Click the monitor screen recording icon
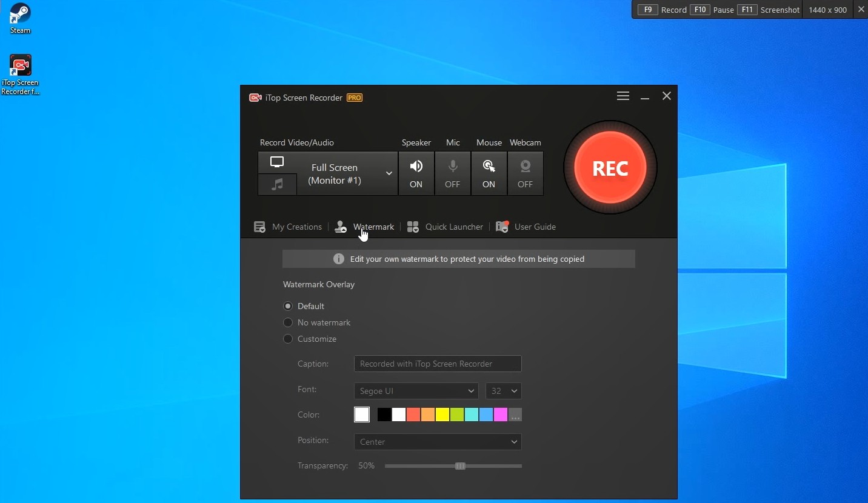This screenshot has height=503, width=868. tap(277, 162)
